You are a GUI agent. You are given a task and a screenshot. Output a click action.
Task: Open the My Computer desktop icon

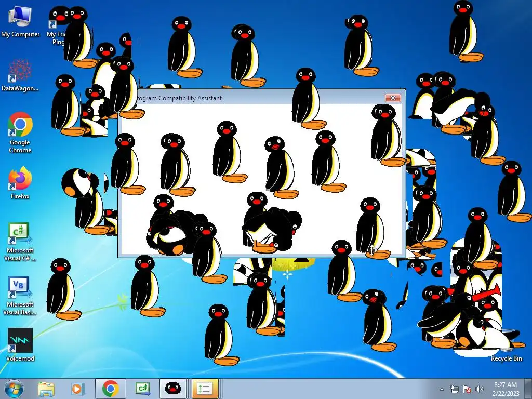20,21
